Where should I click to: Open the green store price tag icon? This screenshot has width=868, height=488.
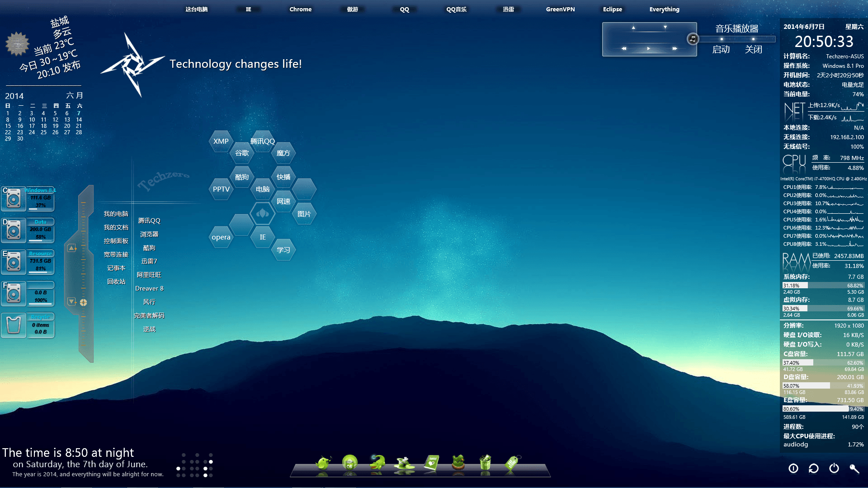tap(512, 464)
